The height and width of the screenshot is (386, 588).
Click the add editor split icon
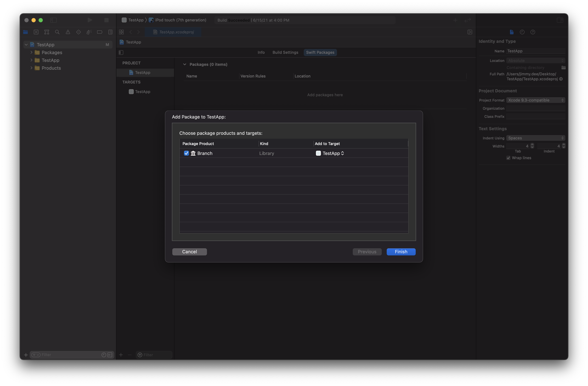[x=470, y=32]
